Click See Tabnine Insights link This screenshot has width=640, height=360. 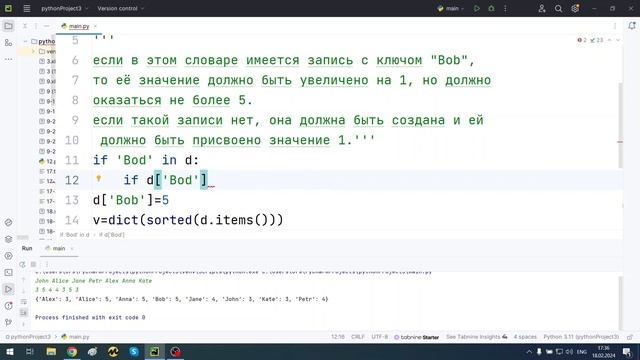pyautogui.click(x=477, y=337)
